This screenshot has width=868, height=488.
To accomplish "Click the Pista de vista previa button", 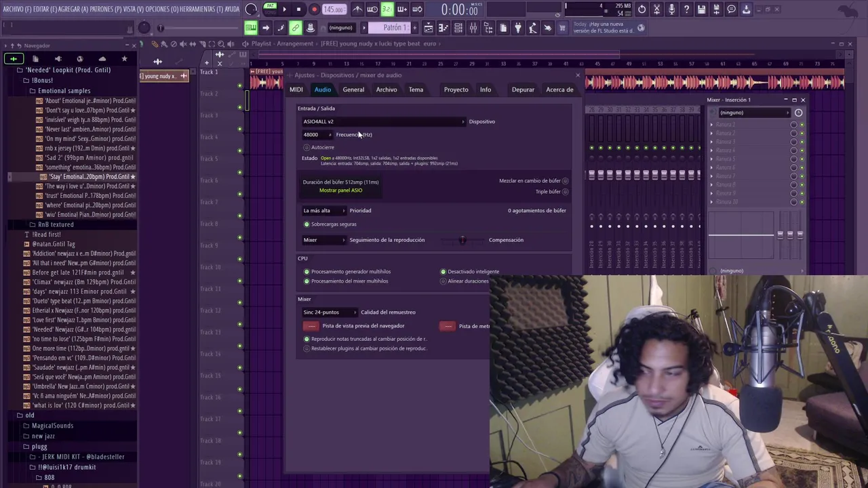I will [311, 326].
